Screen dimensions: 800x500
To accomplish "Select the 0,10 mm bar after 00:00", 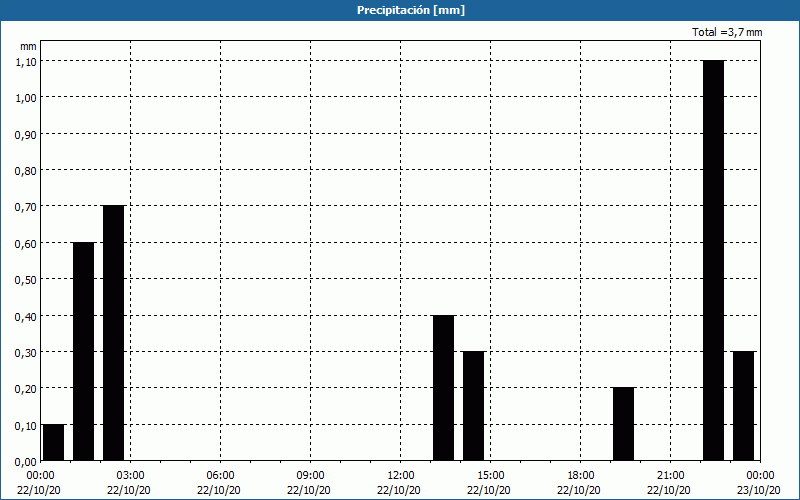I will click(x=54, y=442).
